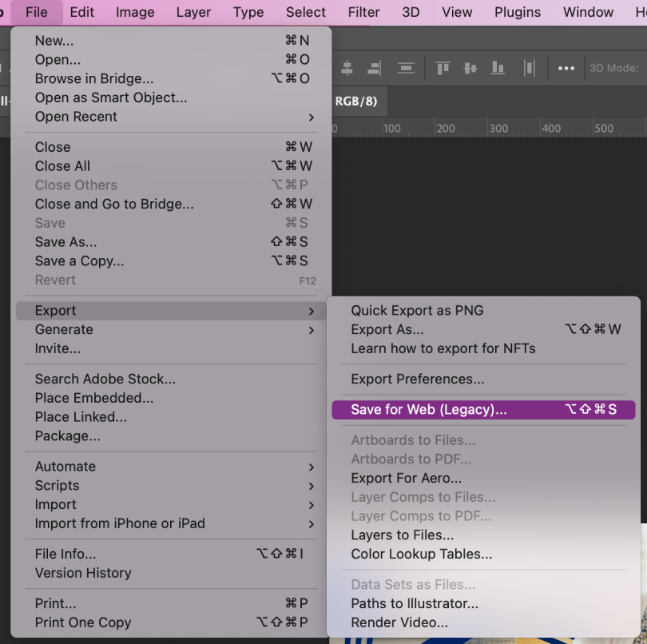Viewport: 647px width, 644px height.
Task: Choose Place Linked...
Action: [x=171, y=417]
